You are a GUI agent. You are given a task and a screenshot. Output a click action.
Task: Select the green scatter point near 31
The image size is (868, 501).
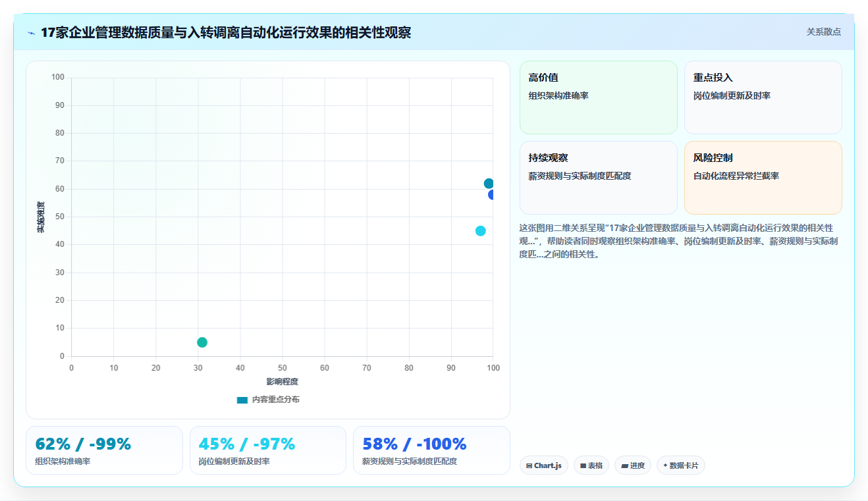[202, 342]
